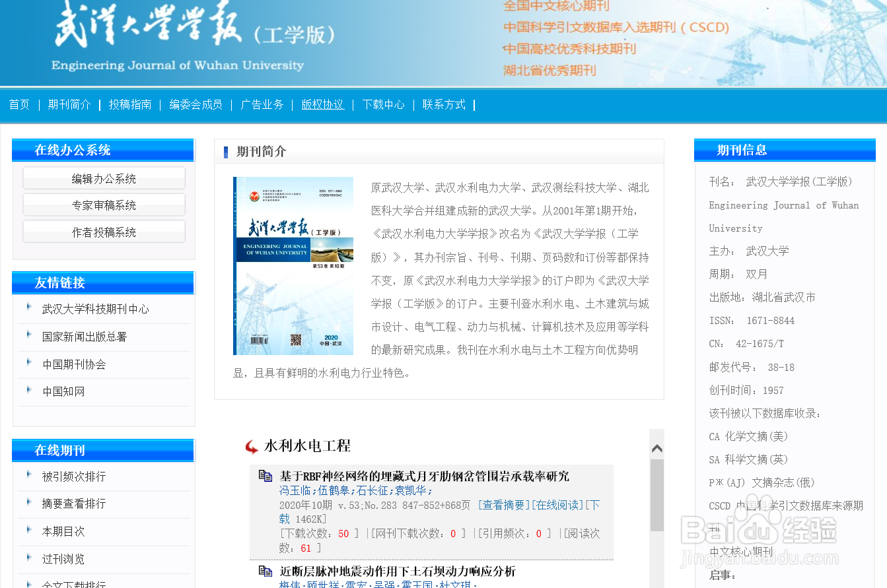Open 本期目次 in the 在线期刊 list
887x588 pixels.
(x=63, y=531)
